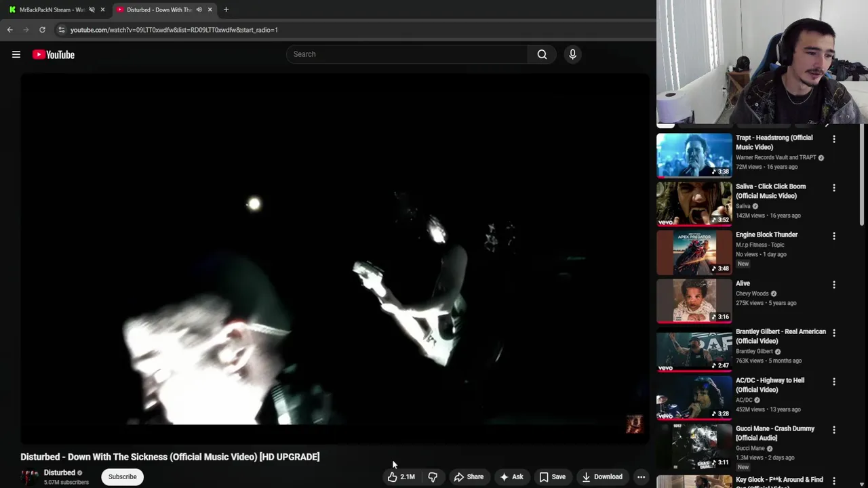This screenshot has width=868, height=488.
Task: Like the video with thumbs up 2.1M
Action: 401,476
